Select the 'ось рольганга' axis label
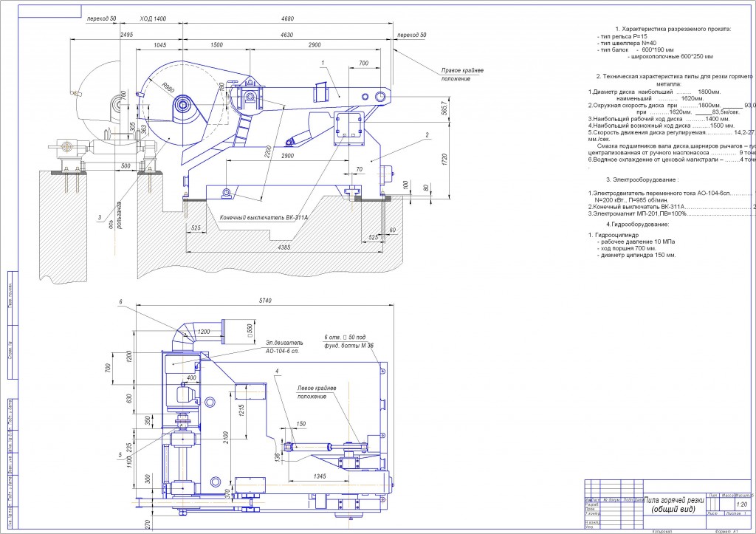The height and width of the screenshot is (534, 756). click(115, 216)
